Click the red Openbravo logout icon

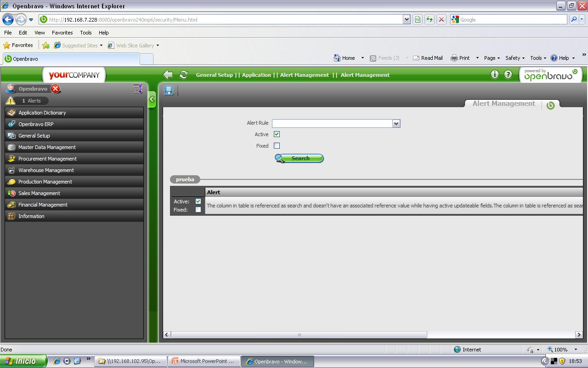[56, 89]
